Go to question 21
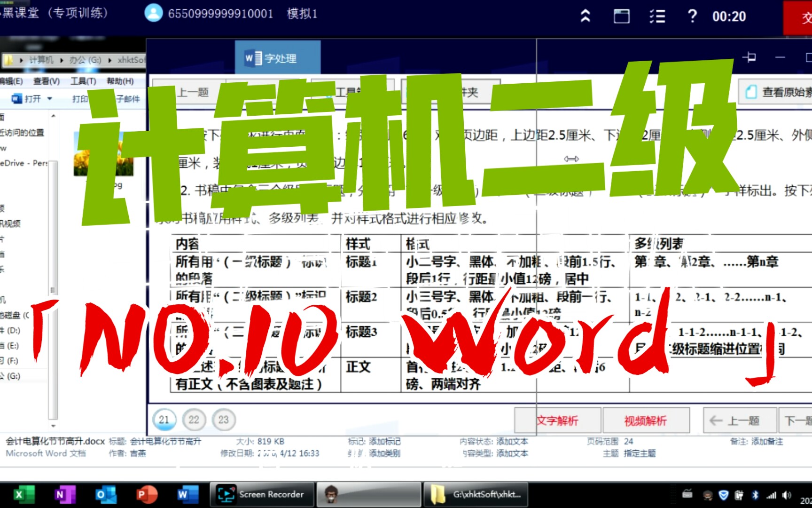 [x=164, y=420]
